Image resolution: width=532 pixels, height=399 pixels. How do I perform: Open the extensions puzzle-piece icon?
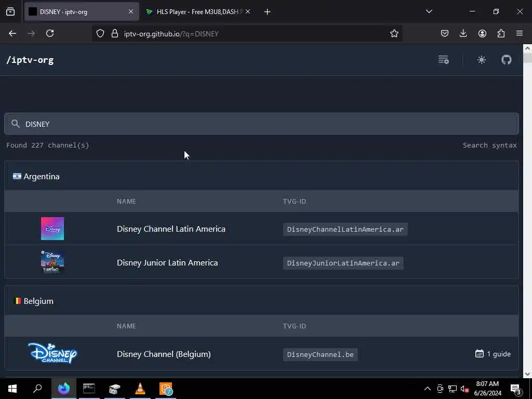coord(501,33)
